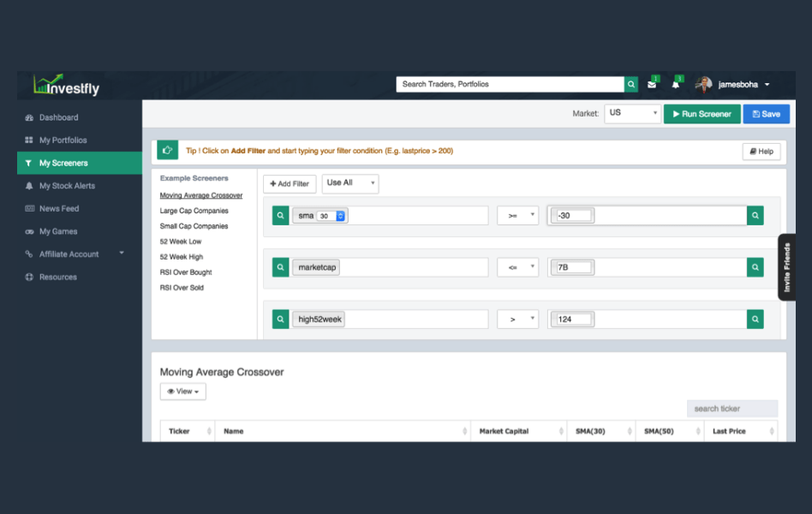Open the View dropdown button
This screenshot has width=812, height=514.
click(182, 391)
